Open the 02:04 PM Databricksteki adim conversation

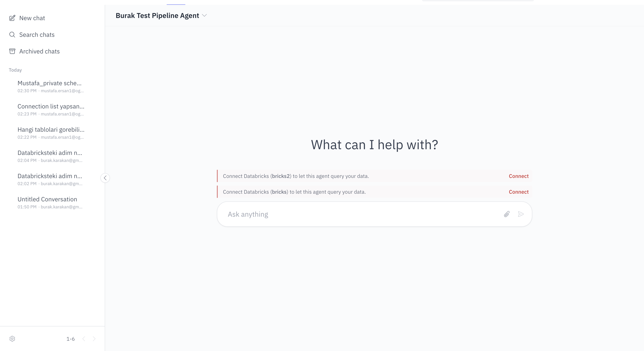coord(51,156)
